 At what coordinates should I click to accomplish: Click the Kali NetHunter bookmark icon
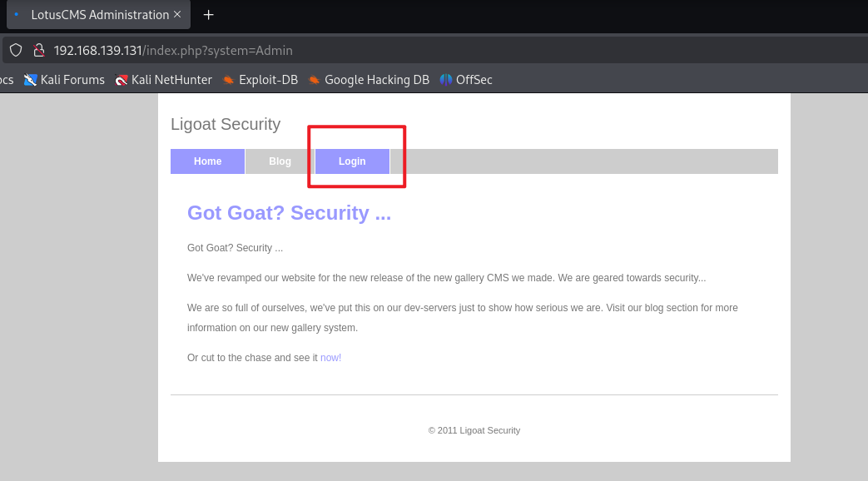click(122, 80)
